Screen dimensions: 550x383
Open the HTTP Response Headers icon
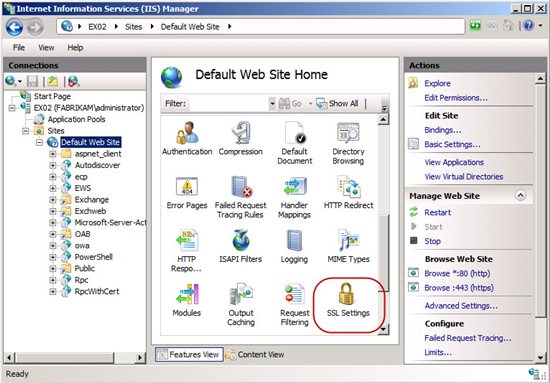click(x=187, y=250)
